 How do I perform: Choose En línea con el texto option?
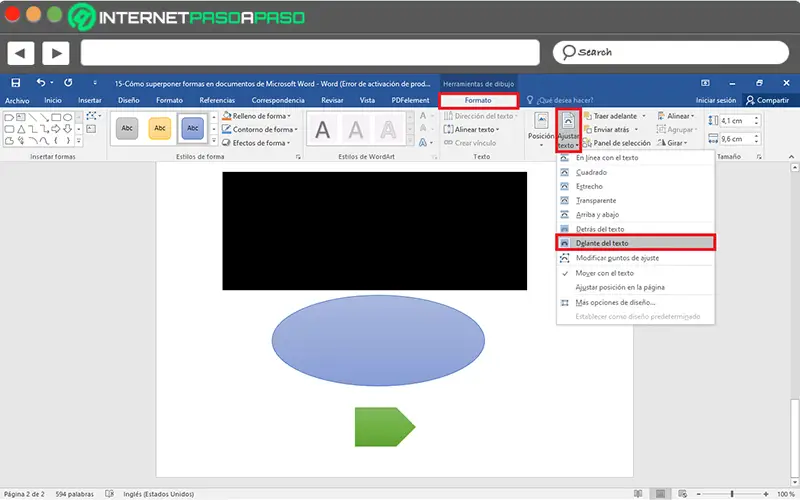(635, 158)
